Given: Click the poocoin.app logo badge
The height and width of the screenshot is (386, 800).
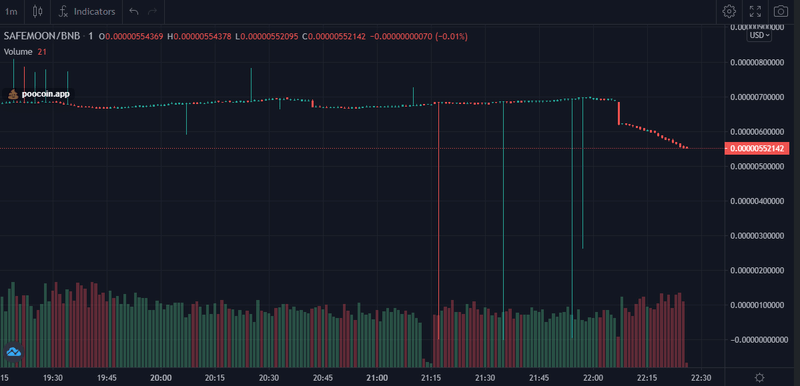Looking at the screenshot, I should tap(39, 94).
